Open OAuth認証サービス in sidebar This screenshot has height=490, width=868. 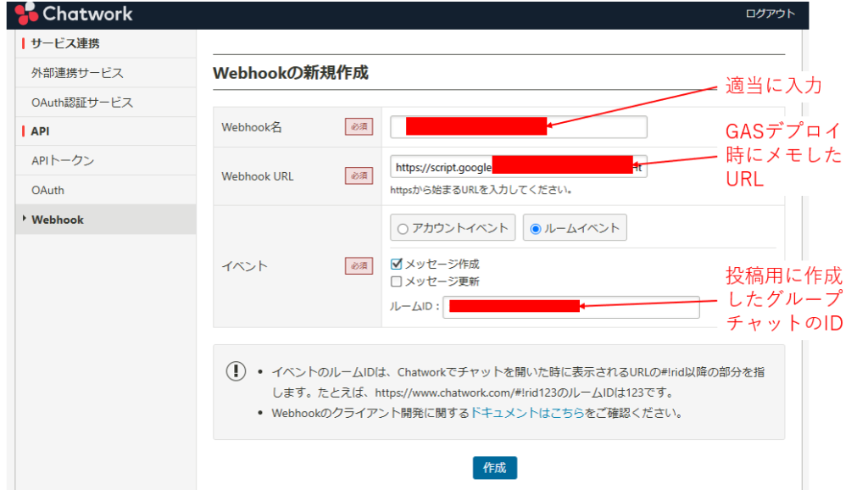82,103
